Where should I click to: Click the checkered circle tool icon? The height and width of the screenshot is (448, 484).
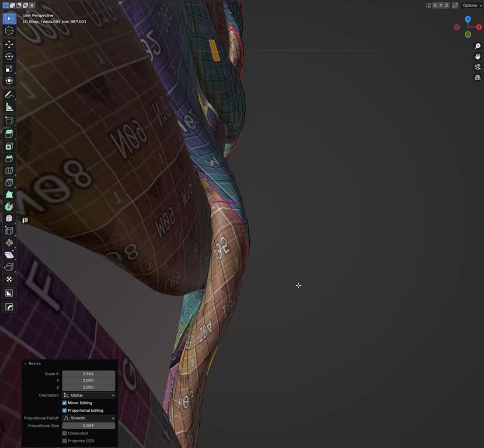coord(9,279)
